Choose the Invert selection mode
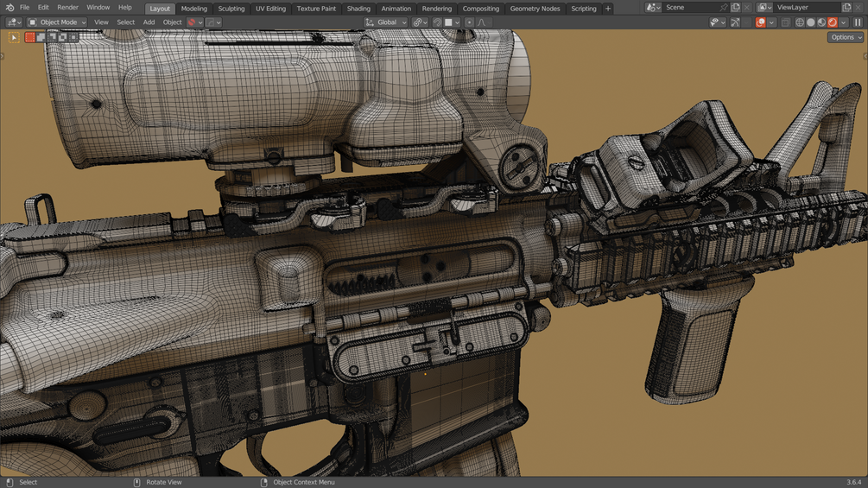 point(62,37)
